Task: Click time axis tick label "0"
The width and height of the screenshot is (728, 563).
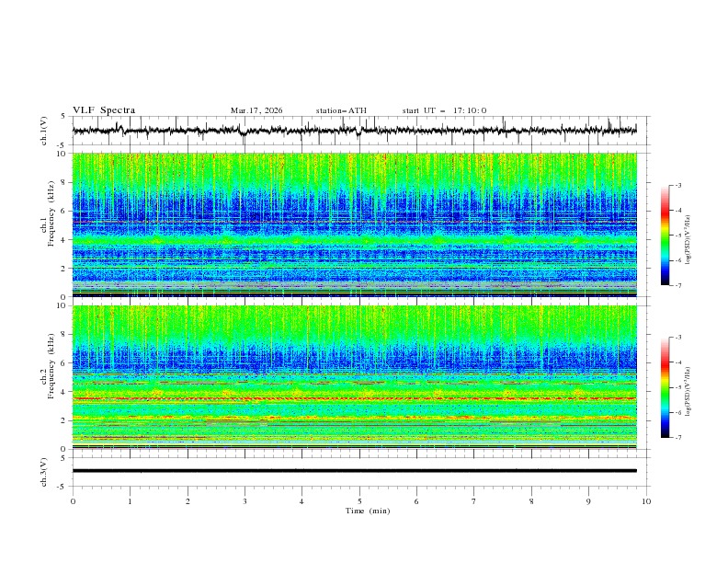Action: pos(73,501)
